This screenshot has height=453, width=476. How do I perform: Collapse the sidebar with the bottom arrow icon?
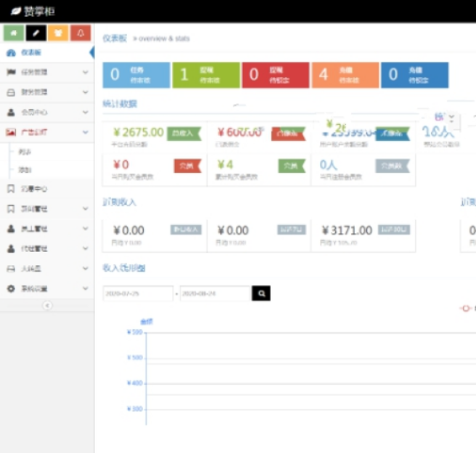pos(47,306)
